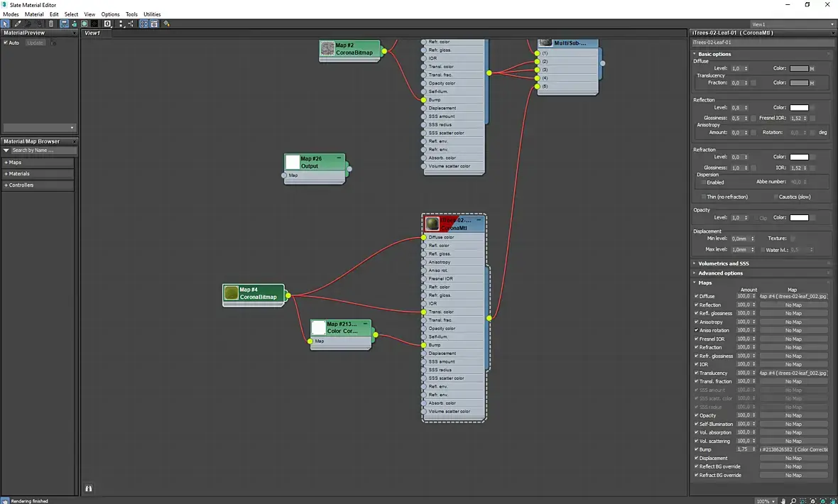This screenshot has height=504, width=838.
Task: Switch to the View1 tab
Action: (x=92, y=33)
